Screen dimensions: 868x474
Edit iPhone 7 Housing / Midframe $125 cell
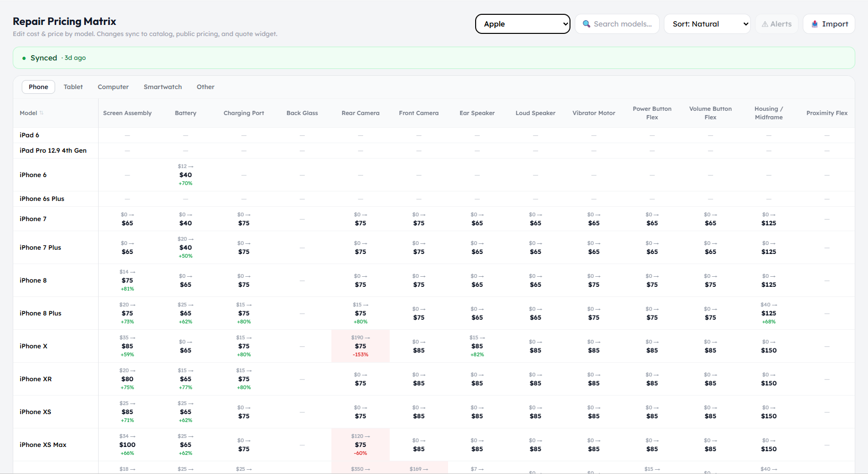tap(769, 219)
